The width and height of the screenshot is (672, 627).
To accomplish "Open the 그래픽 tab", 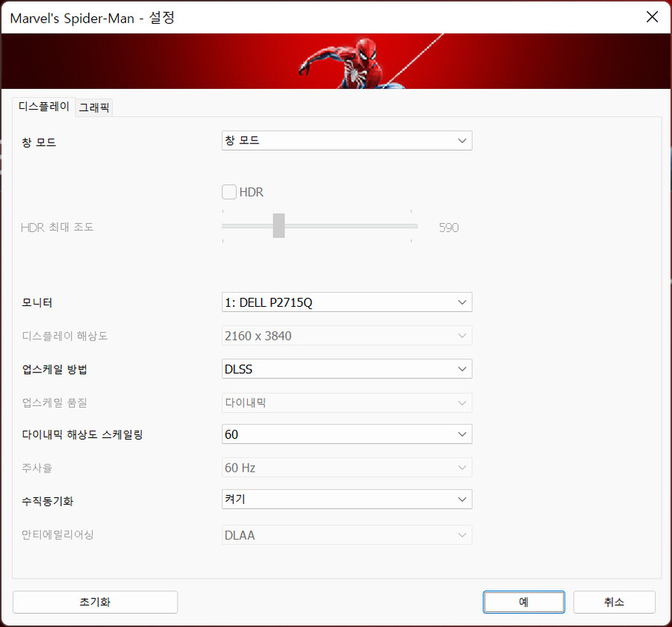I will click(94, 107).
